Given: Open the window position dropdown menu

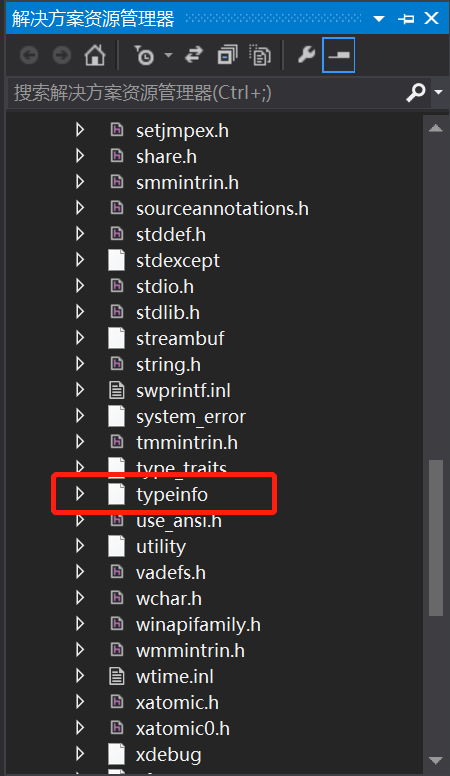Looking at the screenshot, I should [x=379, y=19].
